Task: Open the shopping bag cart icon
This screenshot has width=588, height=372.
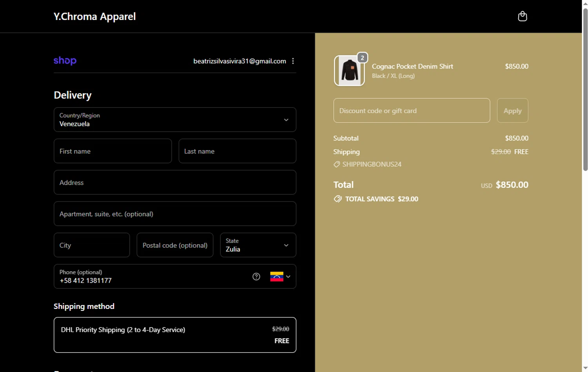Action: click(522, 16)
